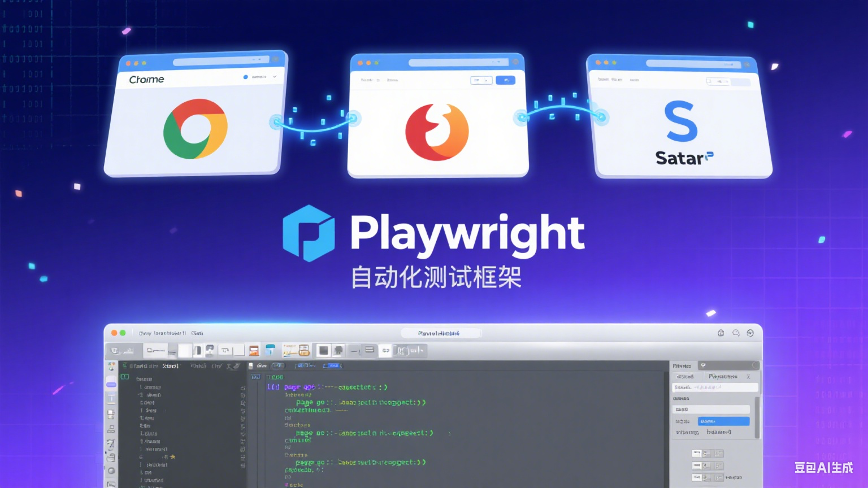Open the outlined dropdown in the Firefox window
The width and height of the screenshot is (868, 488).
point(481,80)
